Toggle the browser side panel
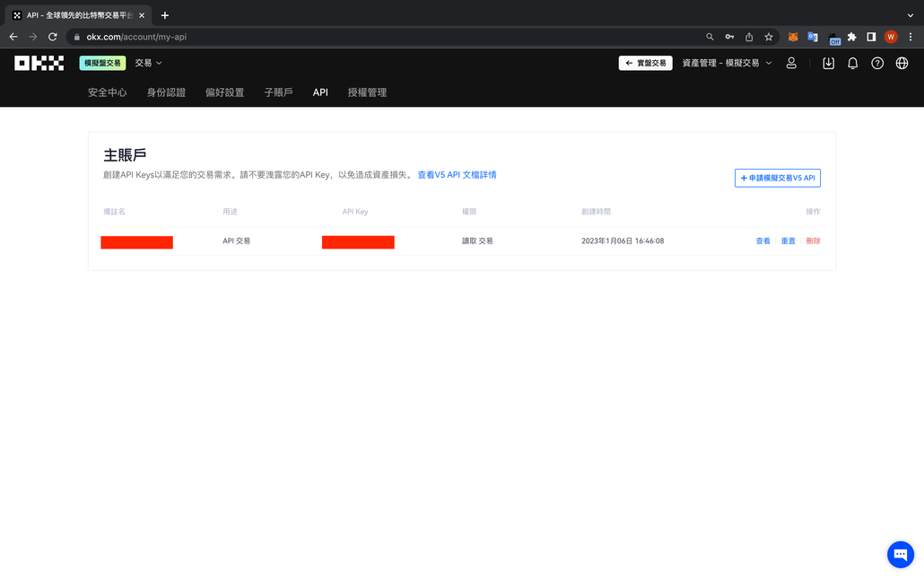Image resolution: width=924 pixels, height=578 pixels. (x=871, y=37)
